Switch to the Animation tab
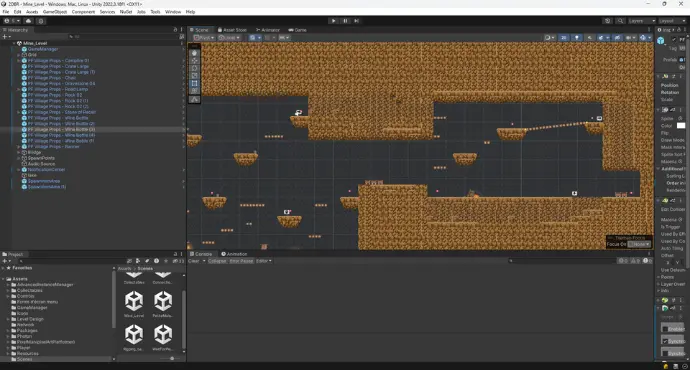690x370 pixels. coord(234,254)
